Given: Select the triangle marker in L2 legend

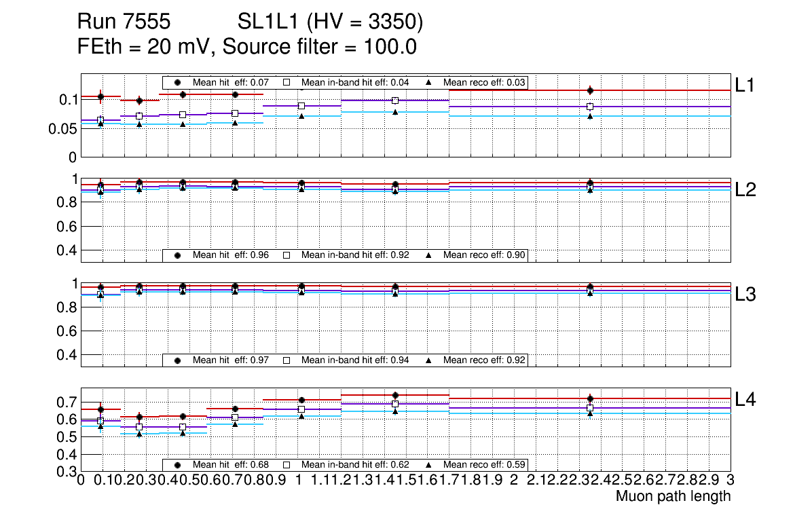Looking at the screenshot, I should [x=429, y=255].
